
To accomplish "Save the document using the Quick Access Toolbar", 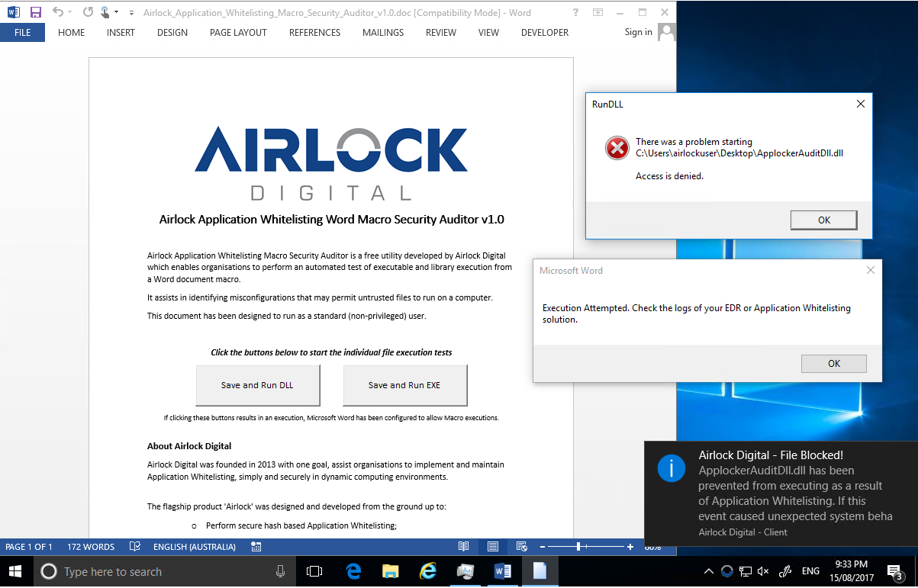I will (36, 12).
